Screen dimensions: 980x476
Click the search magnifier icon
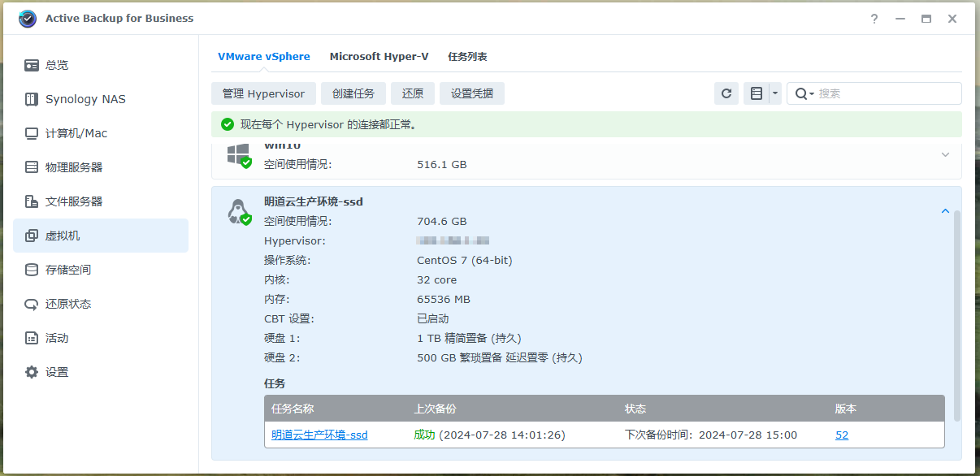coord(801,93)
